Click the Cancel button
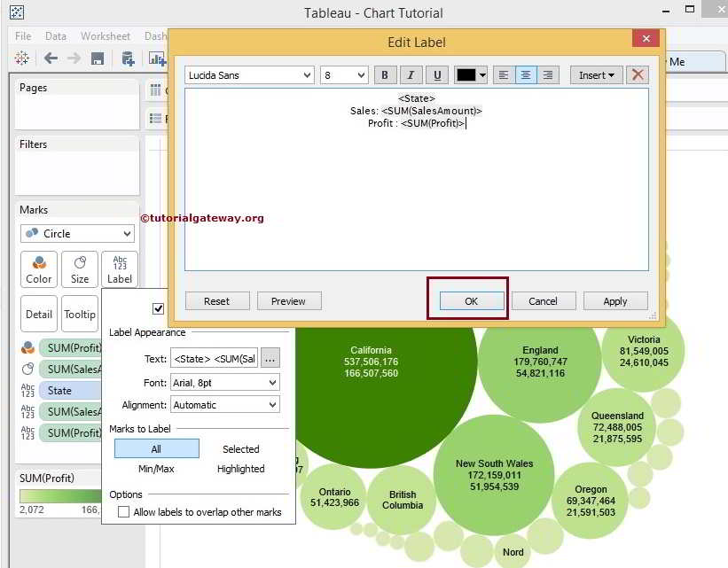Image resolution: width=728 pixels, height=568 pixels. [x=544, y=301]
